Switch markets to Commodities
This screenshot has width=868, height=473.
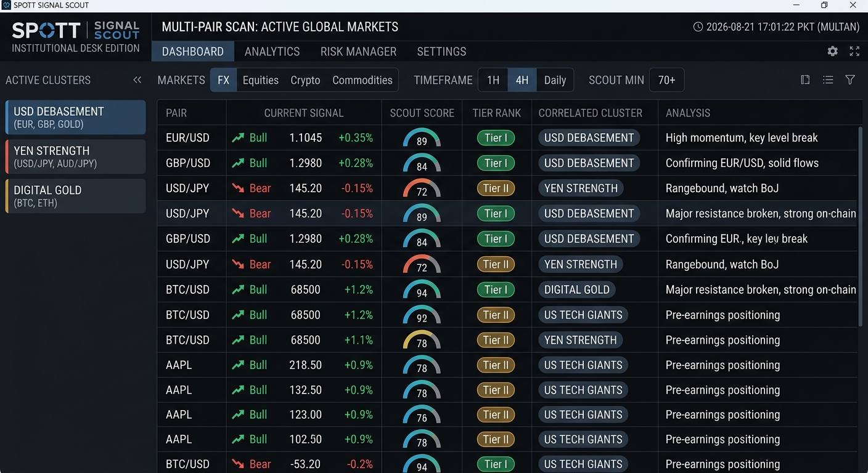click(x=362, y=80)
